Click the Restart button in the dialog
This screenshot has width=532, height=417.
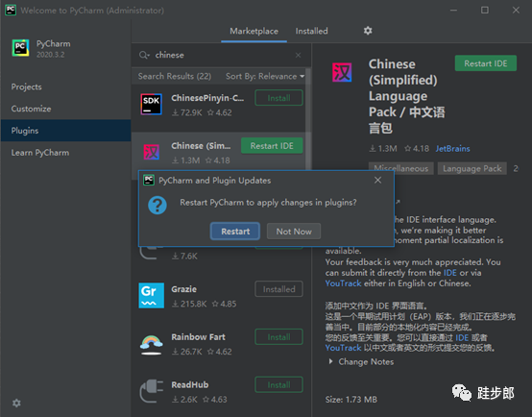235,232
